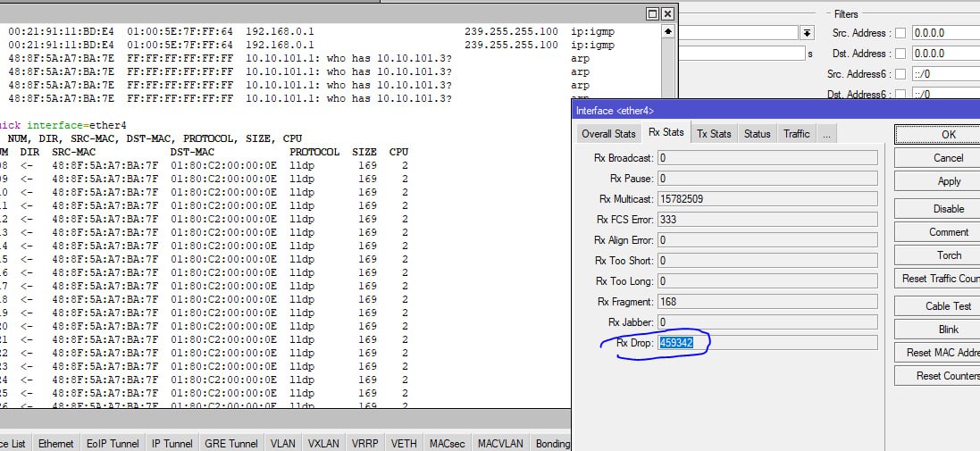Open the VLAN tab

282,444
